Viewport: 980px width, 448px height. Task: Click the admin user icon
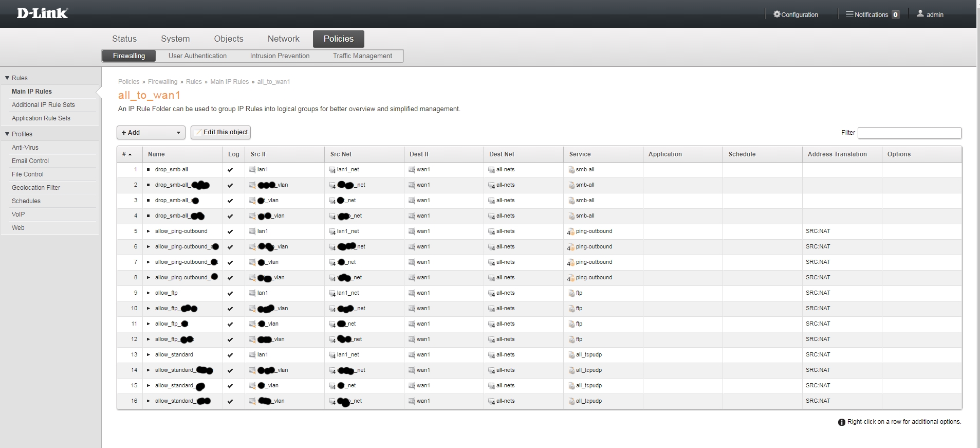point(920,14)
